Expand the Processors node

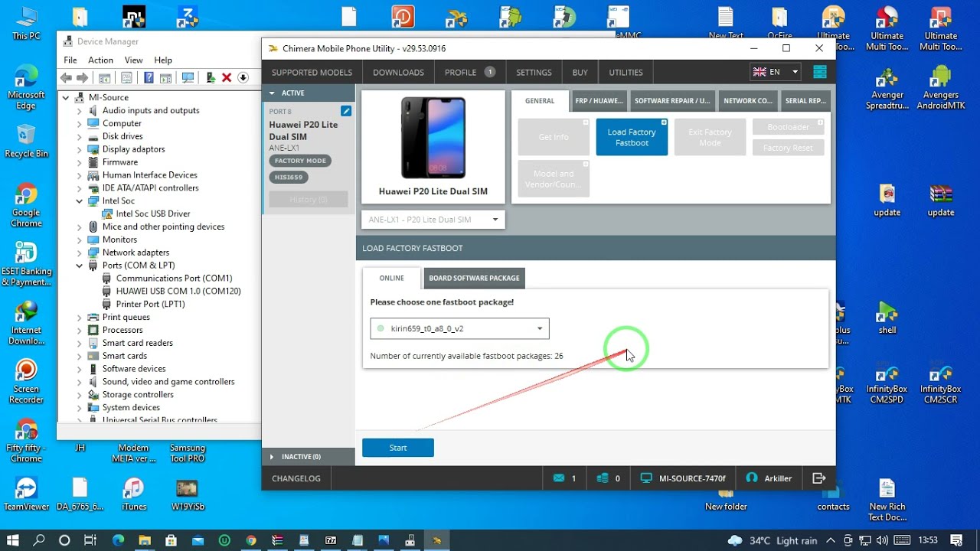[x=79, y=330]
